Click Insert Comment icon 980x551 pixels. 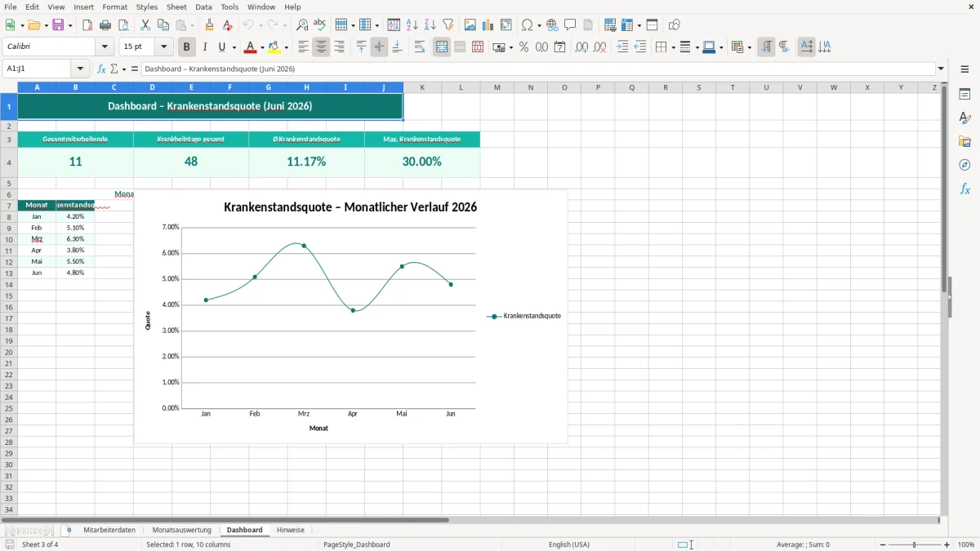(570, 25)
